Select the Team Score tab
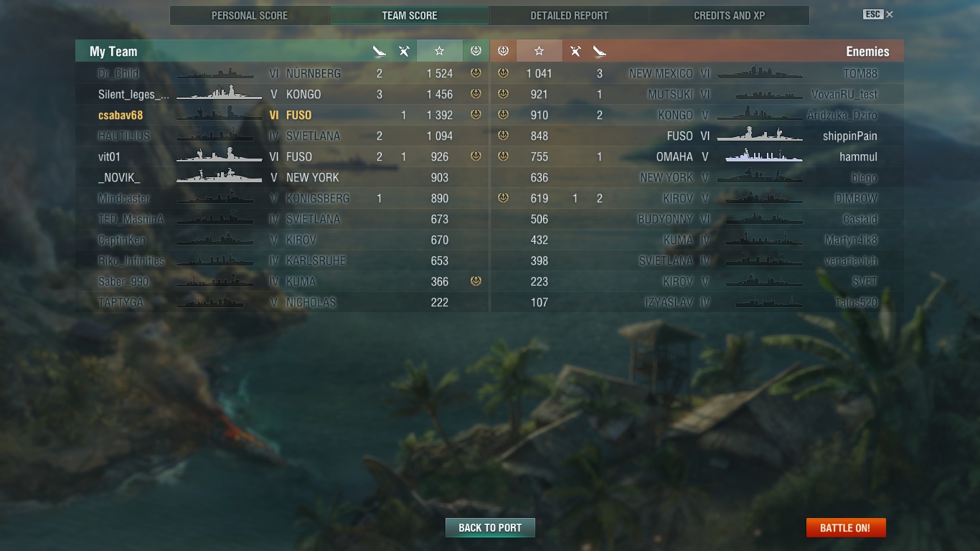The width and height of the screenshot is (980, 551). pos(410,15)
